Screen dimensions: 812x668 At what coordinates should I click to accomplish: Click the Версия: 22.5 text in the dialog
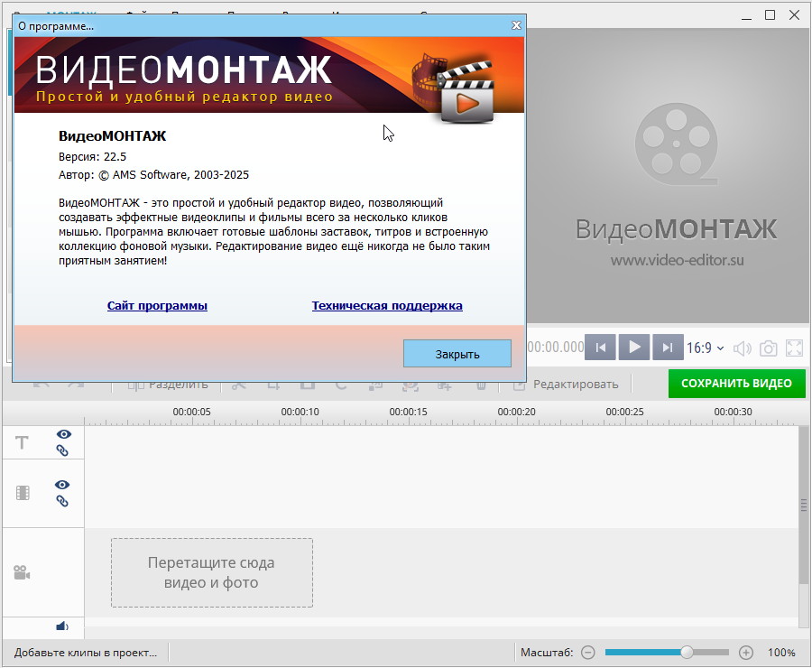pos(92,156)
